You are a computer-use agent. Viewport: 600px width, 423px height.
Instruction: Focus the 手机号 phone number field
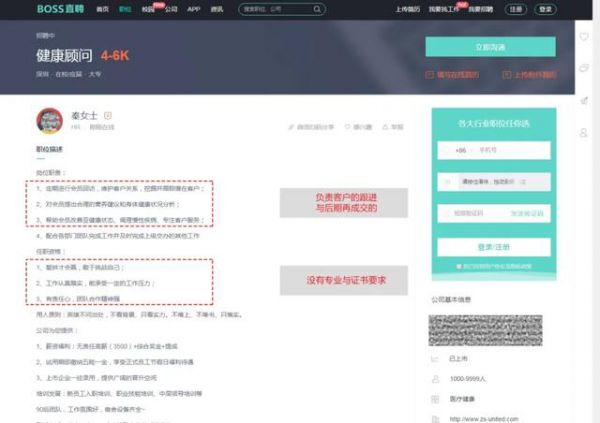click(x=513, y=150)
